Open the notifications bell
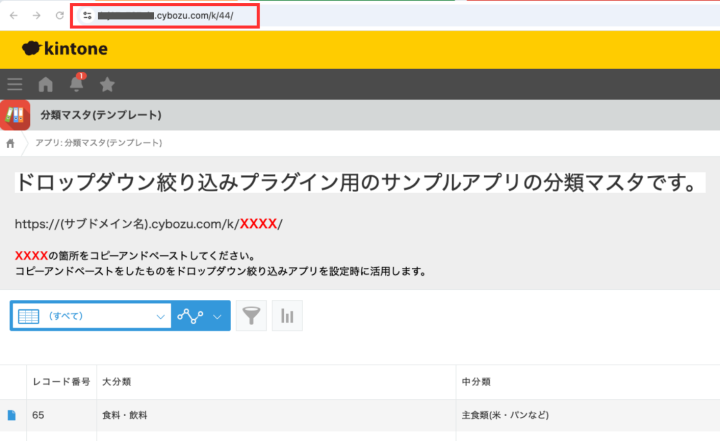720x441 pixels. pyautogui.click(x=76, y=84)
